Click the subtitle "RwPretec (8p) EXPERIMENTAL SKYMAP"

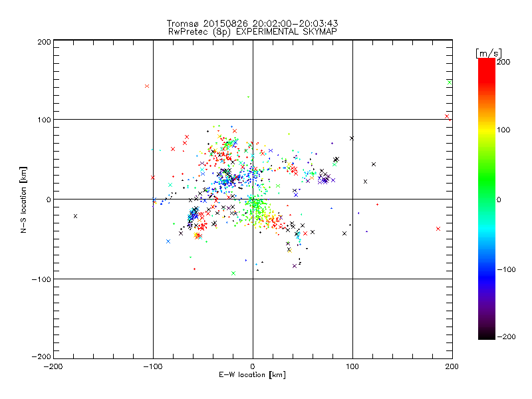pyautogui.click(x=253, y=32)
